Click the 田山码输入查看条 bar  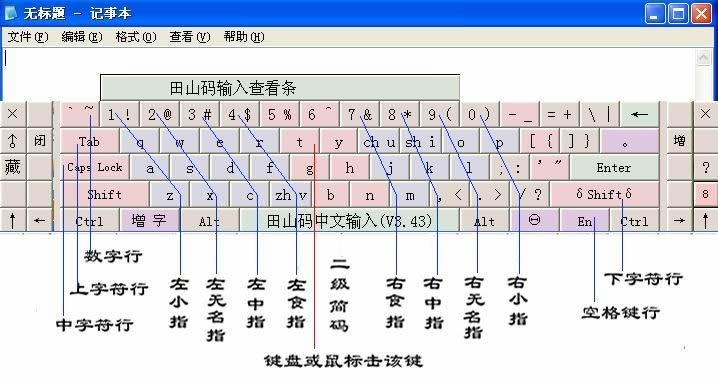280,88
